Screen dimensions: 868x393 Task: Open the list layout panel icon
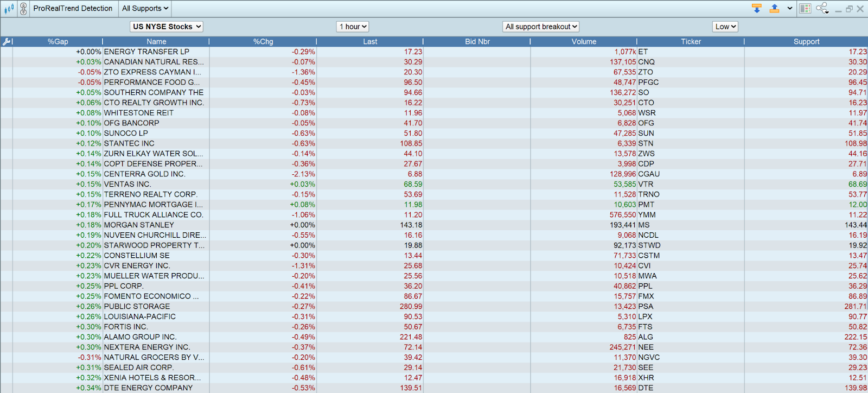click(805, 9)
